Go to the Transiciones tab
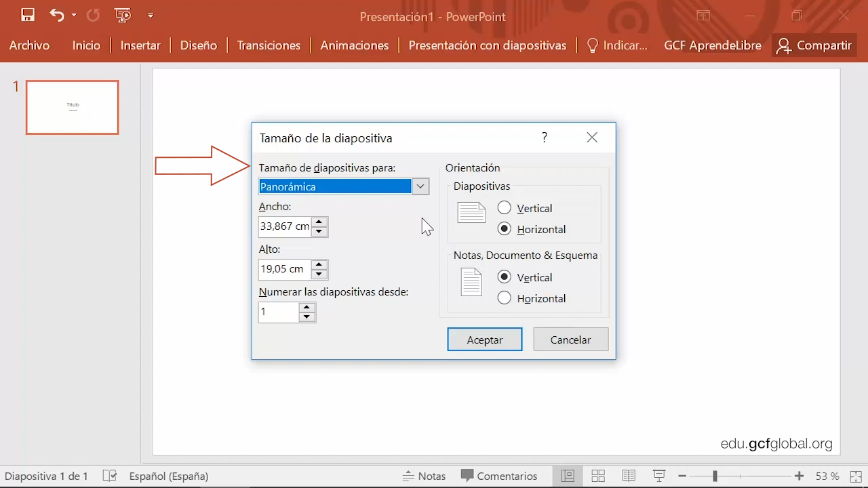 point(269,45)
